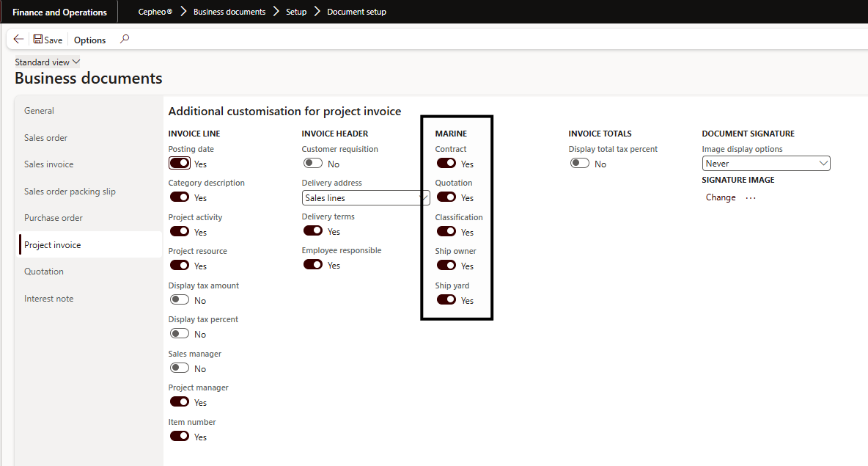Open the Standard view selector
868x466 pixels.
pos(48,62)
